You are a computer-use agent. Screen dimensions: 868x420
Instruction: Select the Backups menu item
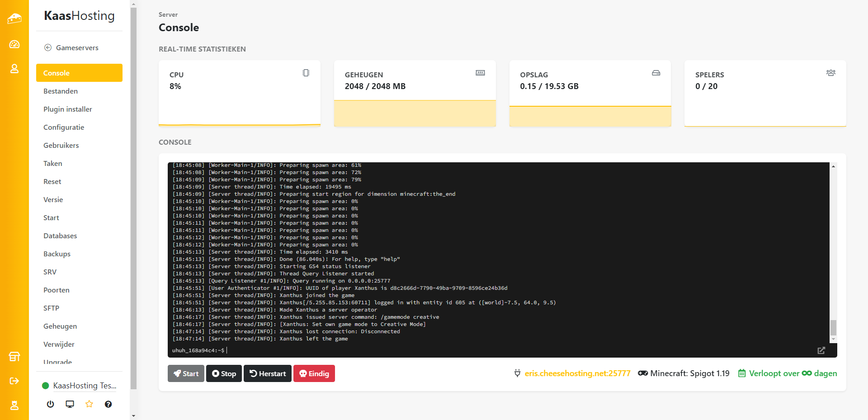pos(57,254)
